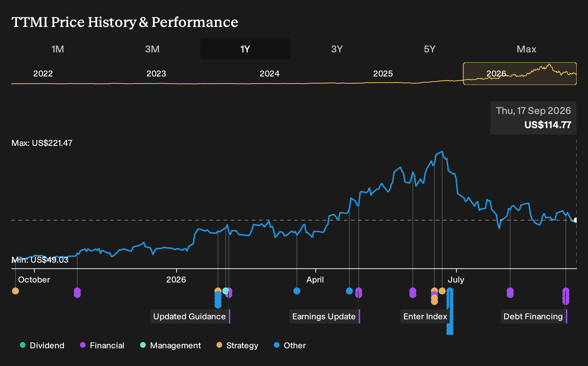
Task: Click the TTMI Price History & Performance heading
Action: (125, 22)
